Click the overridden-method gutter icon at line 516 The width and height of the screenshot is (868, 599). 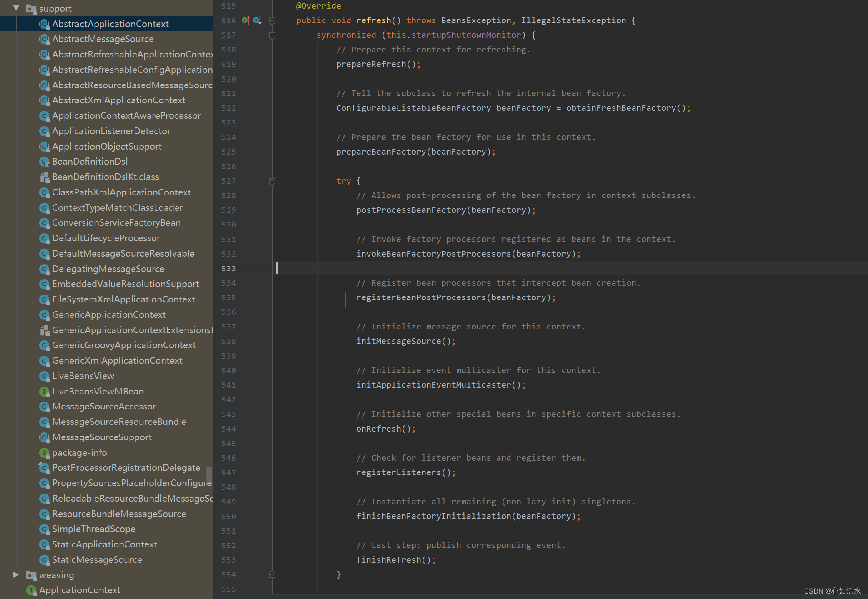click(257, 20)
